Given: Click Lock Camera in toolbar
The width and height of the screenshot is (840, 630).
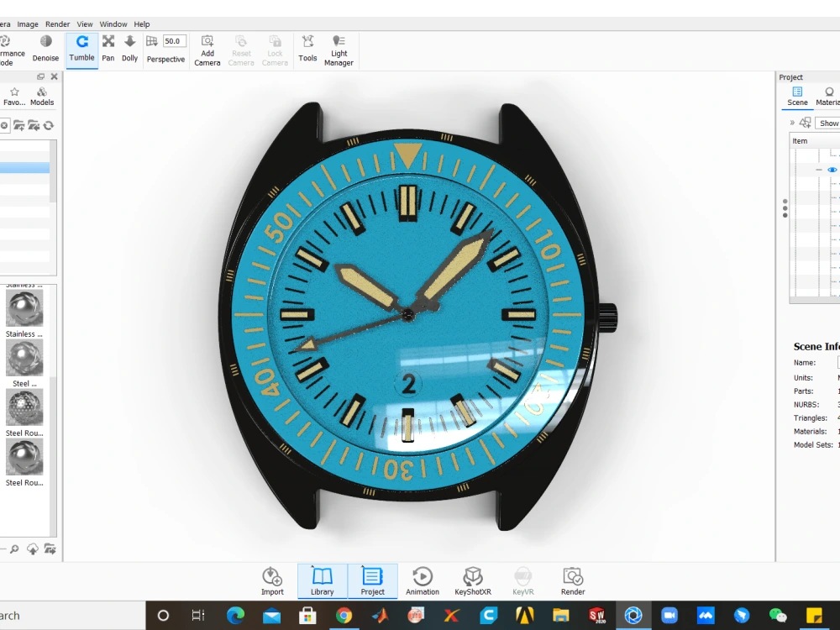Looking at the screenshot, I should [275, 51].
